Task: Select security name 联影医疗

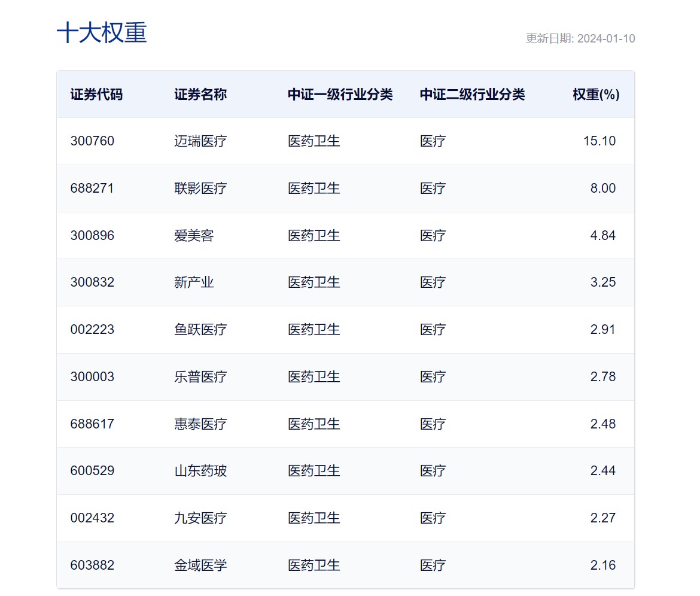Action: [200, 188]
